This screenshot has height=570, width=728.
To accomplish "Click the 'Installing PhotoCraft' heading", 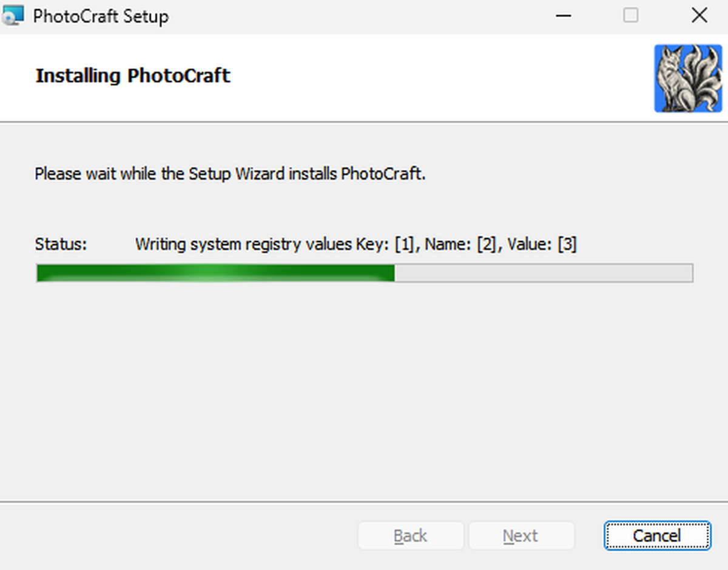I will (133, 76).
